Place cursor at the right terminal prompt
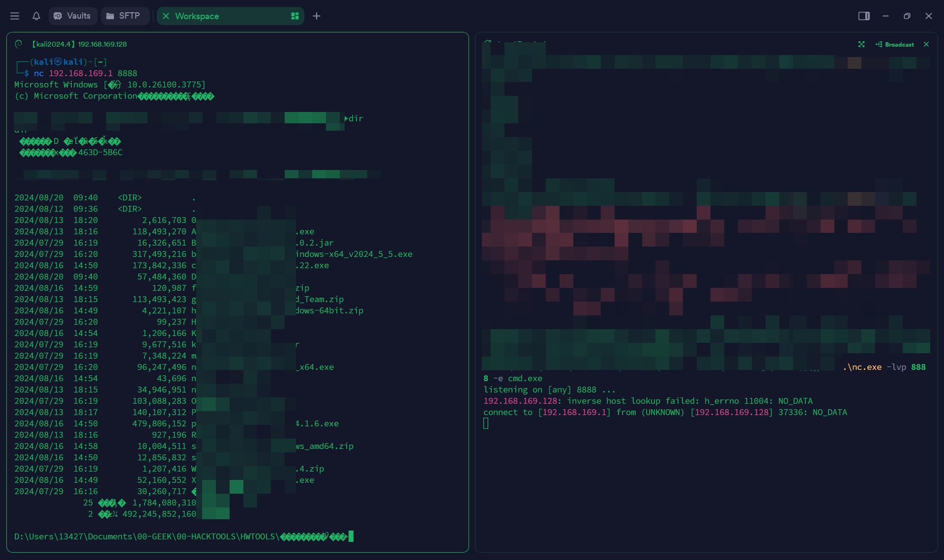 coord(486,423)
